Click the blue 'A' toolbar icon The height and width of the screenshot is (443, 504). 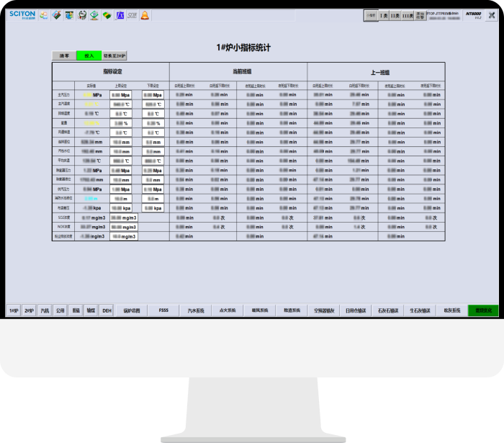tap(120, 15)
